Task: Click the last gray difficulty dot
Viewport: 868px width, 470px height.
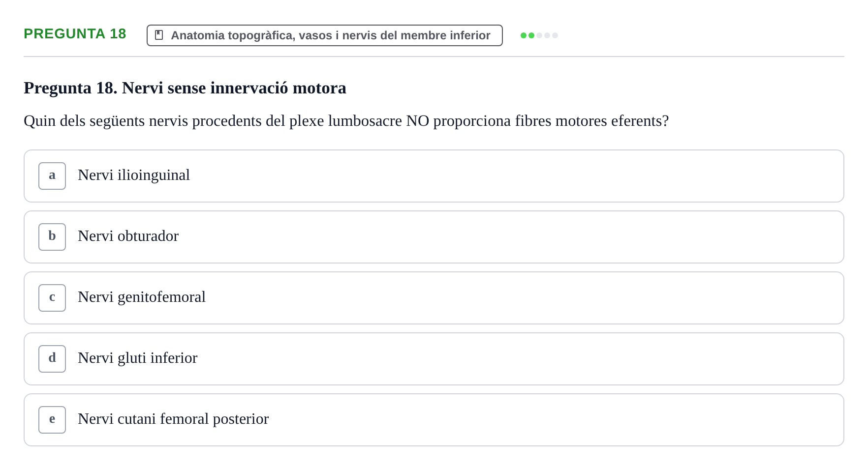Action: pos(555,35)
